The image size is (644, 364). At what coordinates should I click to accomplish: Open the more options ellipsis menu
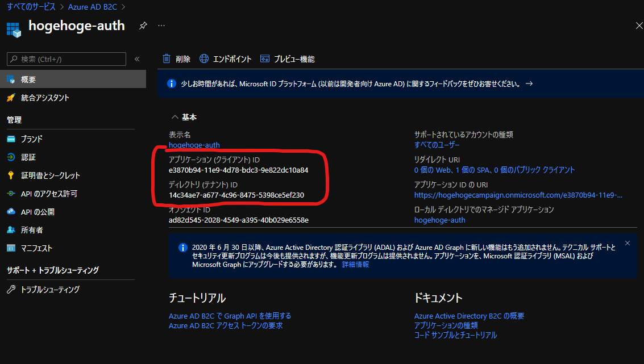(x=161, y=26)
